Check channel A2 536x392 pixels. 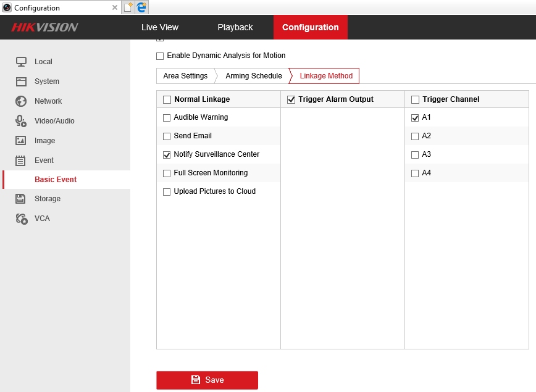click(x=415, y=136)
